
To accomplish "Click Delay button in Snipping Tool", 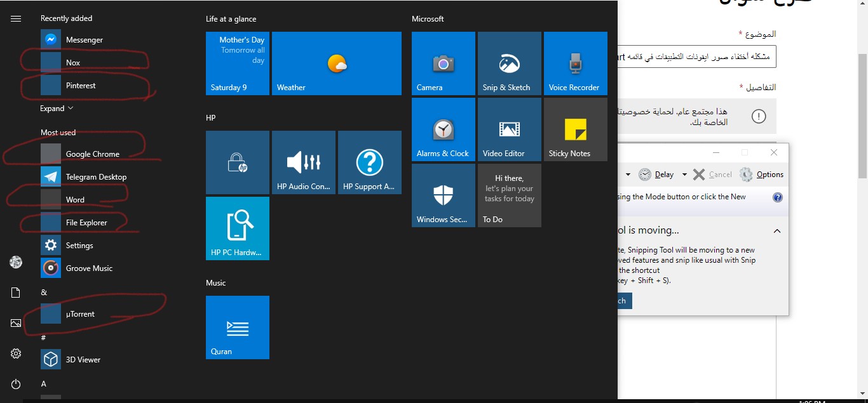I will click(657, 175).
